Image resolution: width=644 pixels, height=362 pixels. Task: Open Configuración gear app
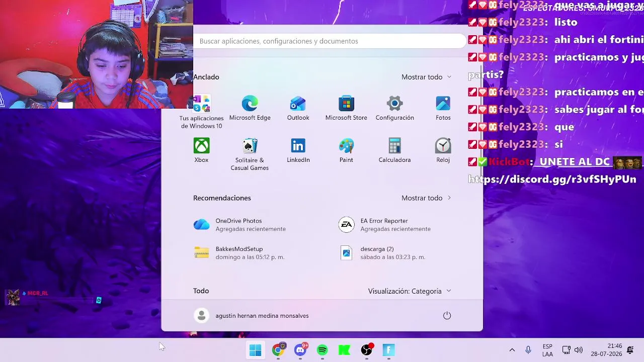point(394,109)
